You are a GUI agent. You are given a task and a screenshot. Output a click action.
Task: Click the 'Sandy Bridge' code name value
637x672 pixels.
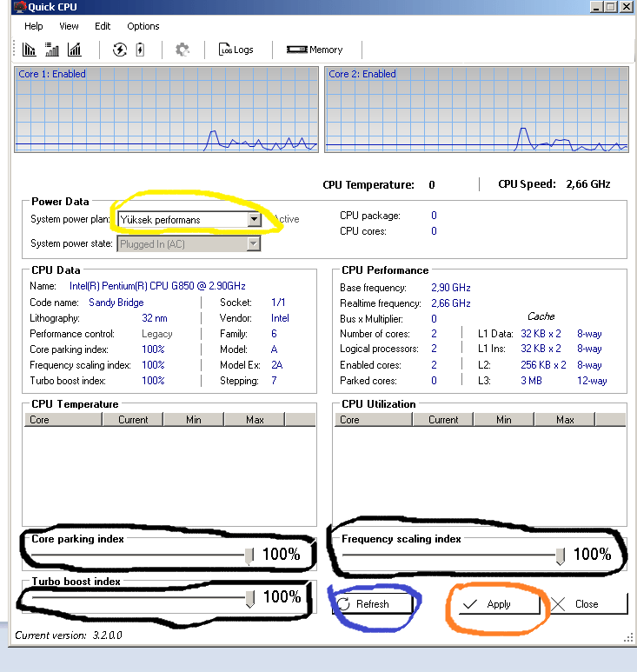[x=116, y=303]
